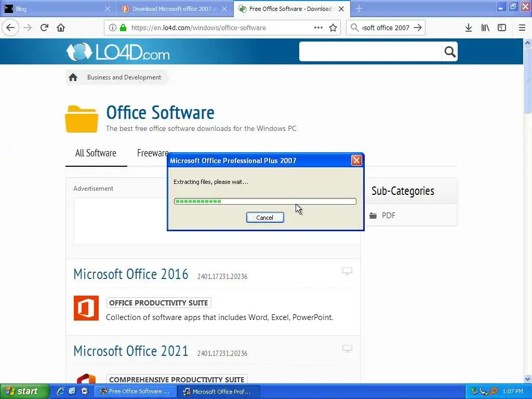
Task: Close the Free Office Software tab
Action: tap(341, 9)
